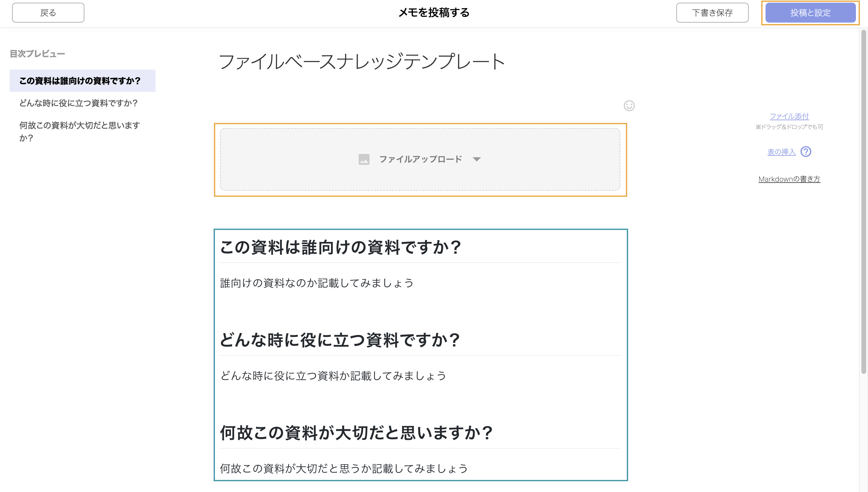The width and height of the screenshot is (868, 492).
Task: Click the heading どんな時に役に立つ資料ですか? in the editor
Action: point(340,340)
